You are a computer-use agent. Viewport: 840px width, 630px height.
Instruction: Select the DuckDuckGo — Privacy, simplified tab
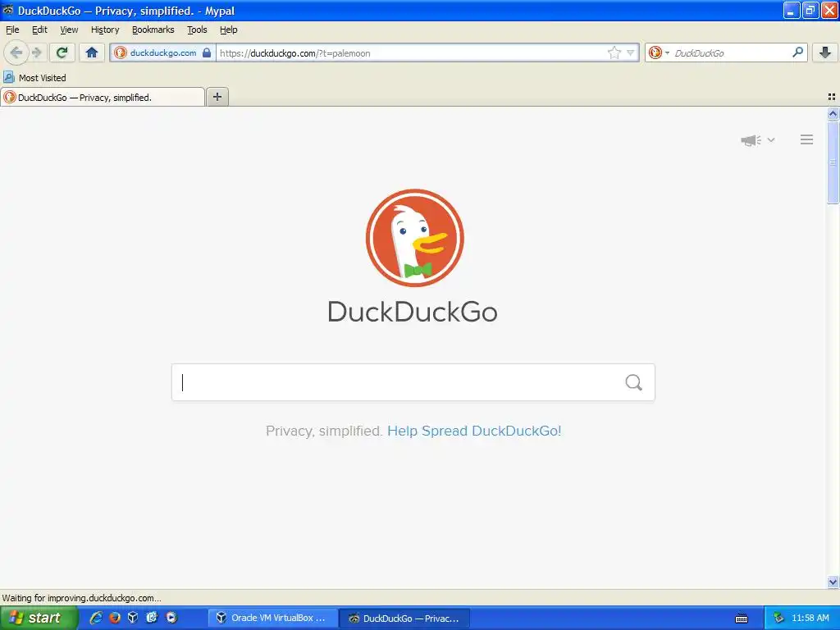(103, 97)
